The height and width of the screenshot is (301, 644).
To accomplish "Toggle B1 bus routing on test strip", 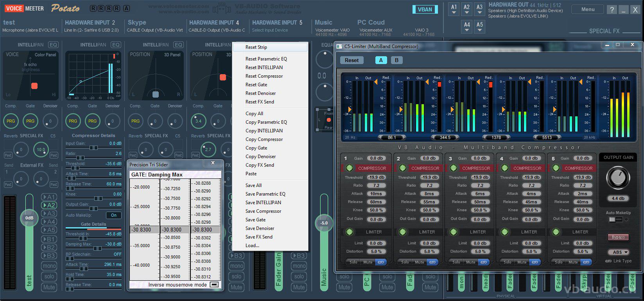I will (x=49, y=239).
